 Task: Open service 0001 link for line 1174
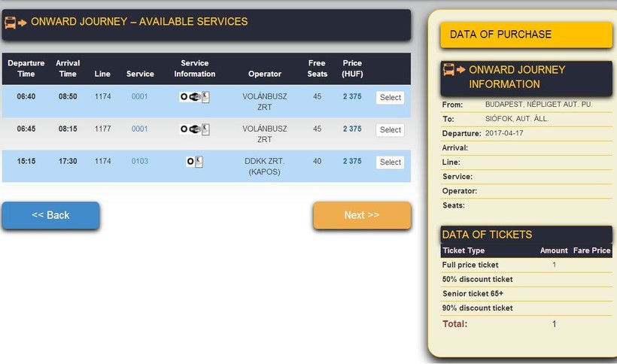click(140, 97)
